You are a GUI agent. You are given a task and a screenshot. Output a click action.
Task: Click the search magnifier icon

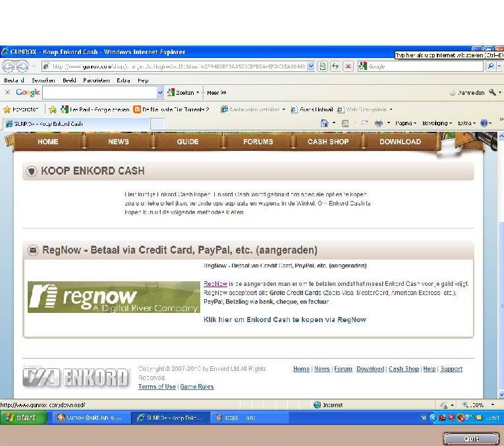point(490,67)
